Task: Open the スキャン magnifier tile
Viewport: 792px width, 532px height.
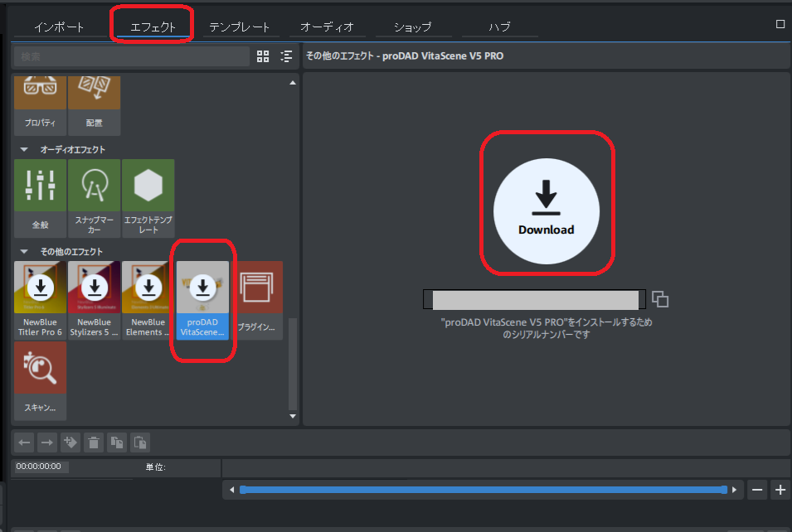Action: click(x=41, y=380)
